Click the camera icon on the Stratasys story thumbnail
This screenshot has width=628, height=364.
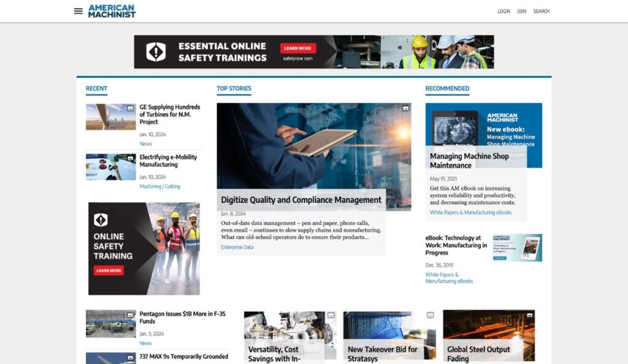(x=429, y=314)
